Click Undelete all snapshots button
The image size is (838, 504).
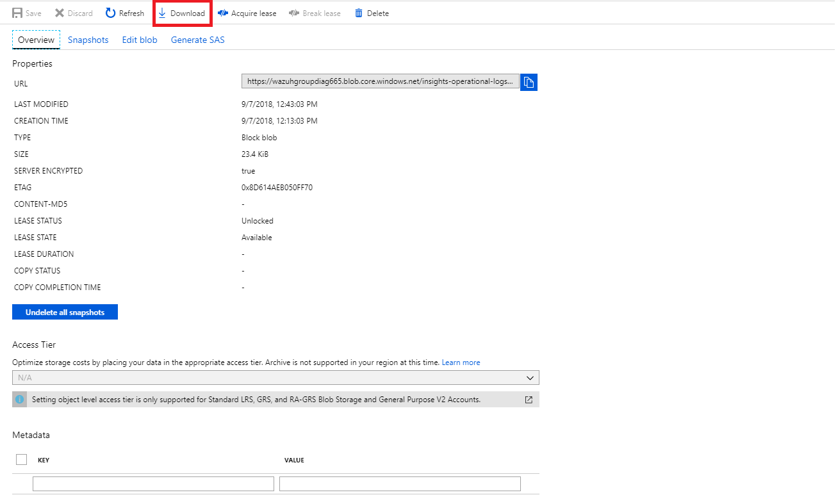point(65,312)
